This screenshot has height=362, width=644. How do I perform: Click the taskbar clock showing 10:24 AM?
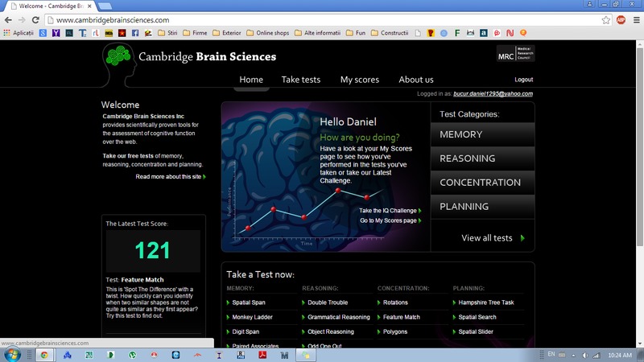(620, 355)
